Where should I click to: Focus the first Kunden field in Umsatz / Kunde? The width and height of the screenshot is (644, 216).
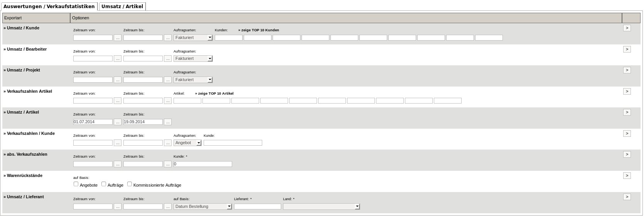pyautogui.click(x=229, y=37)
